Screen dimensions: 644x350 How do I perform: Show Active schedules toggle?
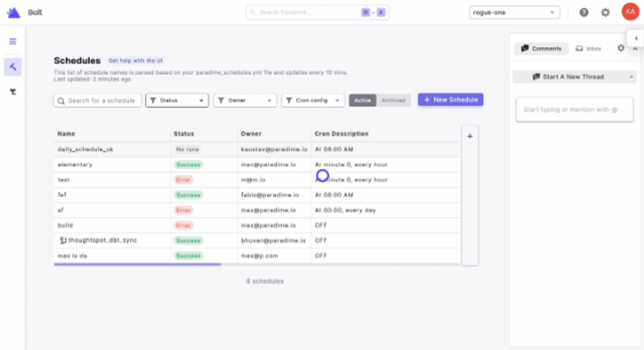tap(363, 100)
